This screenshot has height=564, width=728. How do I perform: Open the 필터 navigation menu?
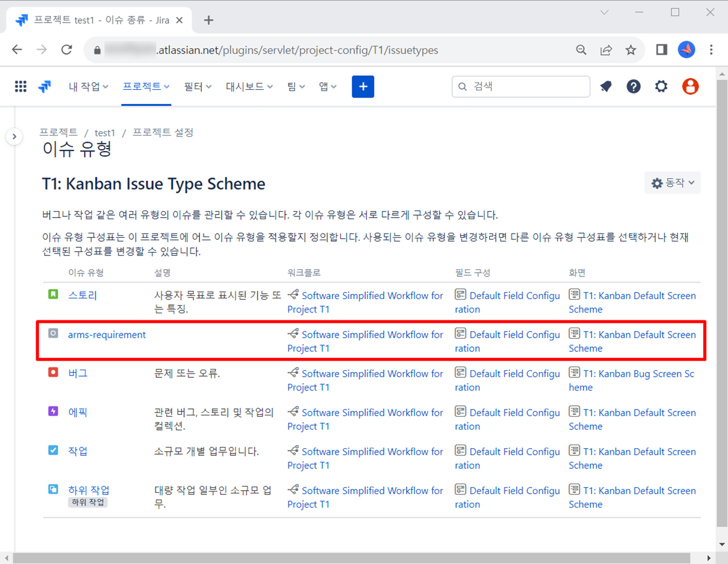click(x=198, y=87)
